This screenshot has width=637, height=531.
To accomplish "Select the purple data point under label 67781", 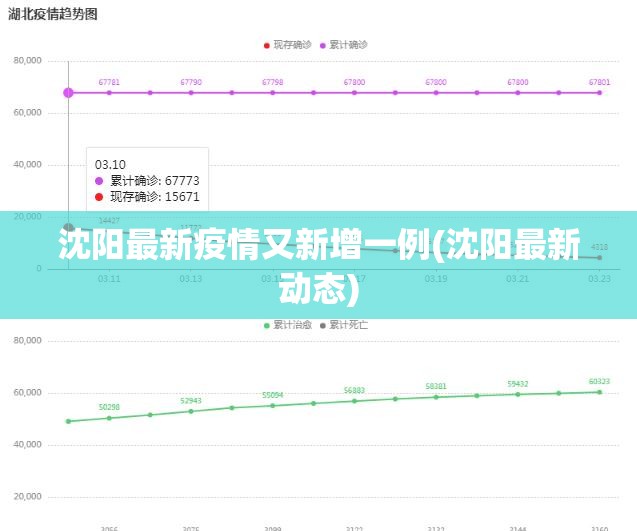I will coord(109,93).
